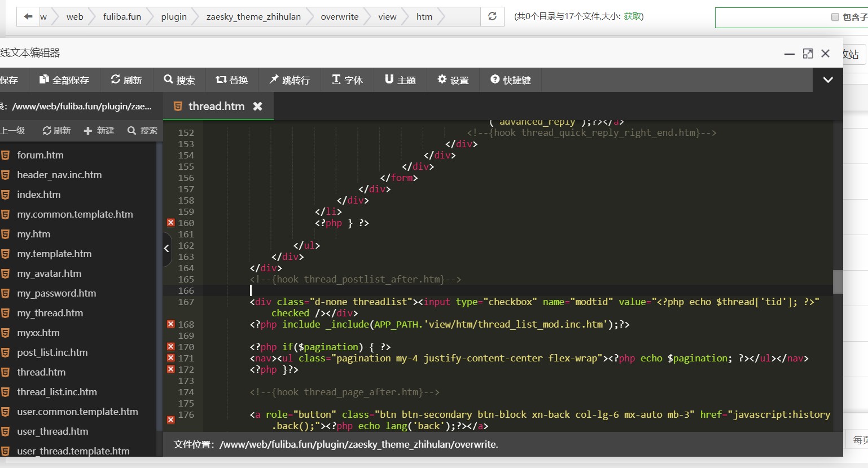Open the 'web' path breadcrumb

point(74,16)
